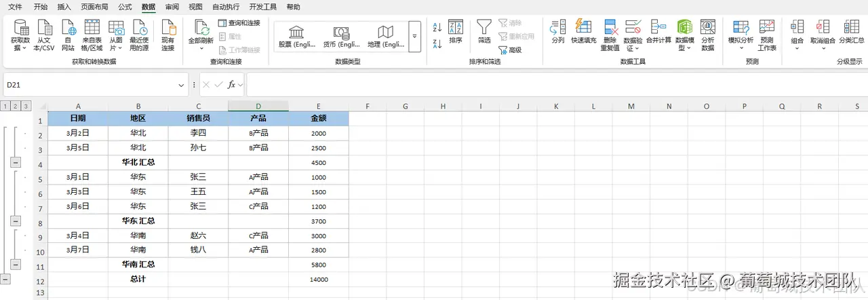This screenshot has width=868, height=300.
Task: Click 全部刷新 (Refresh All) icon
Action: click(201, 32)
